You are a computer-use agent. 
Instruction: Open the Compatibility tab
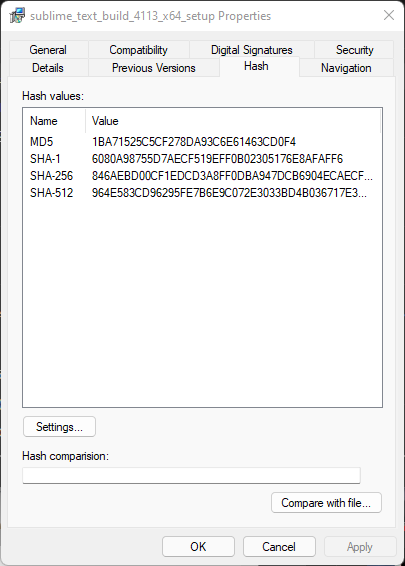tap(139, 50)
